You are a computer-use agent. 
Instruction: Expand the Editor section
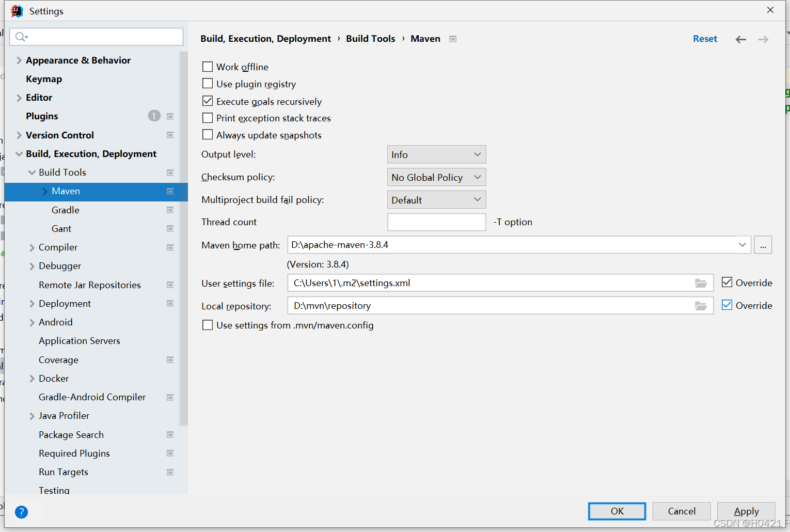[x=19, y=98]
